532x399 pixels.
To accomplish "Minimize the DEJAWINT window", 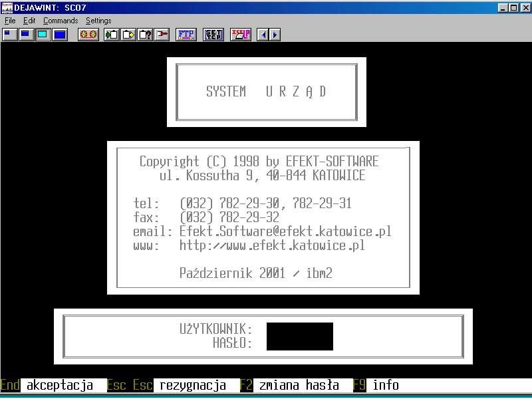I will coord(503,7).
